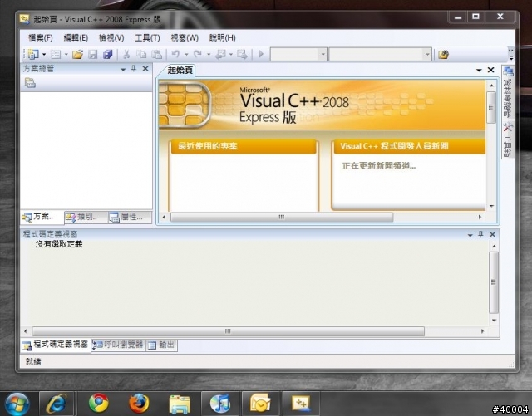Open the 方案總管 panel window position dropdown
Screen dimensions: 532x416
click(x=123, y=69)
